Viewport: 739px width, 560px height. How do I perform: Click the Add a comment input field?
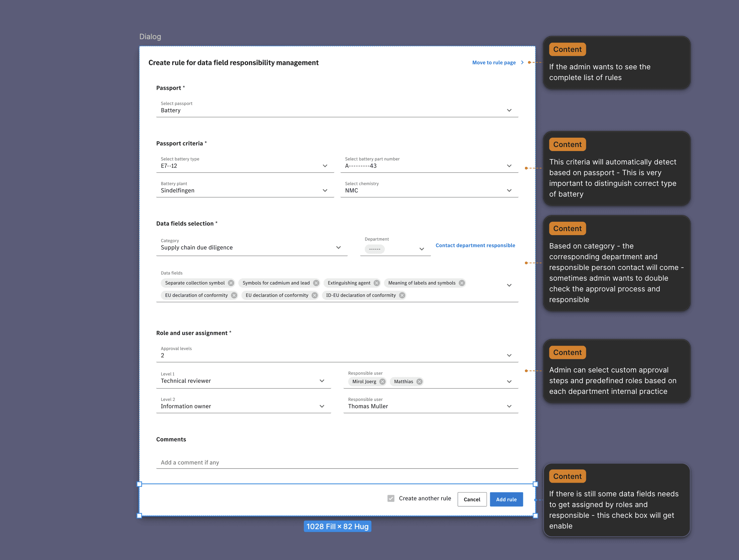point(337,463)
